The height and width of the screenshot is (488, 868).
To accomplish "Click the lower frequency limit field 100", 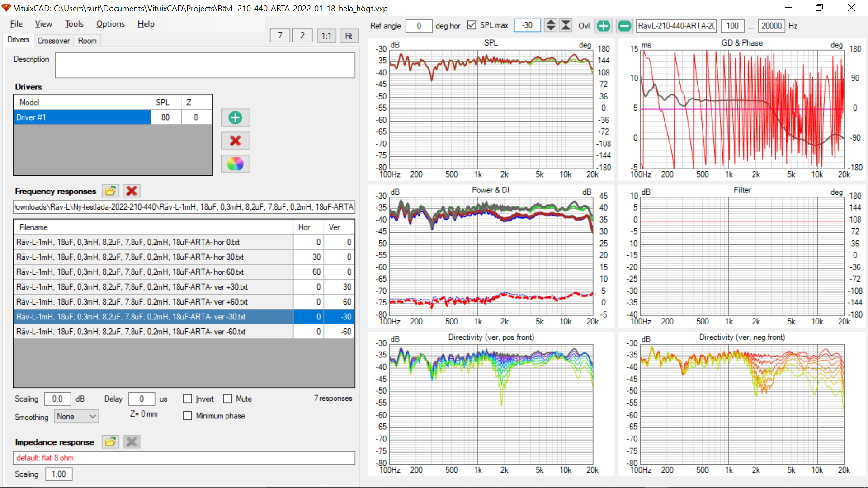I will coord(732,26).
